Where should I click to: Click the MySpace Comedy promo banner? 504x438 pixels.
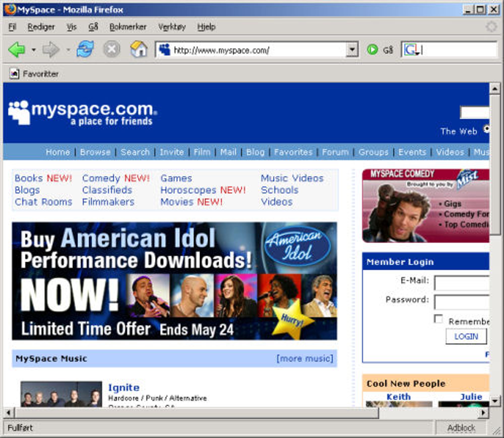coord(426,206)
